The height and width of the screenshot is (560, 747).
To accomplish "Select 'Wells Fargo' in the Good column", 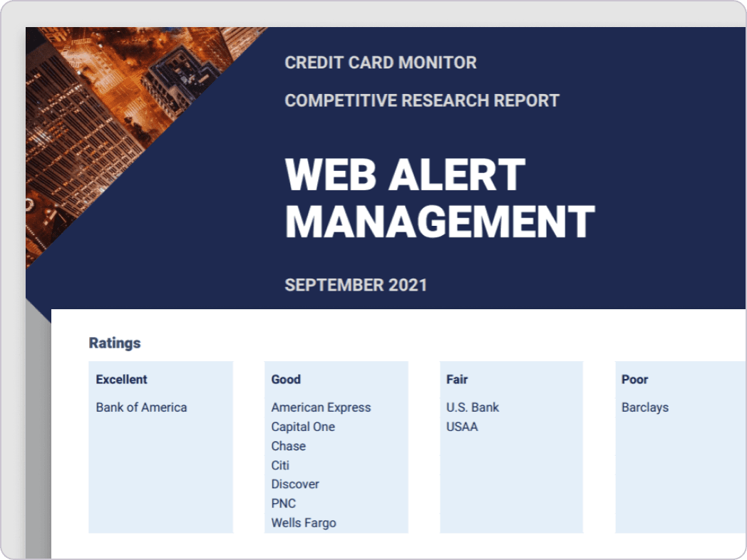I will (304, 523).
